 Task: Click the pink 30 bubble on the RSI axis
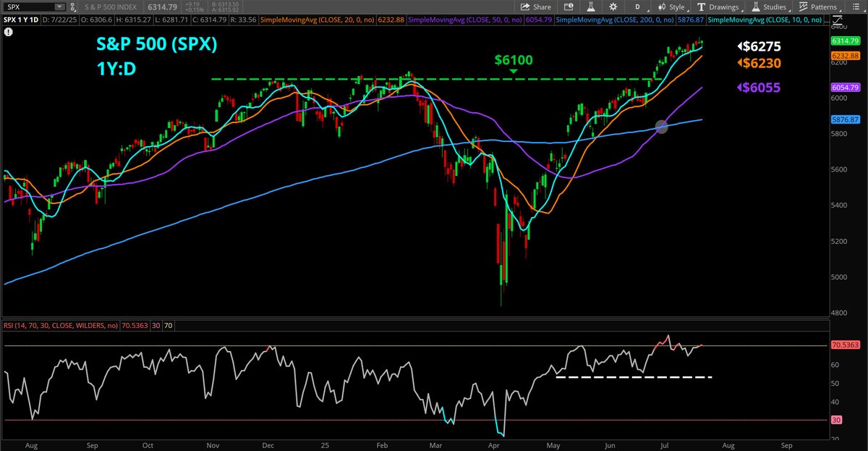836,420
